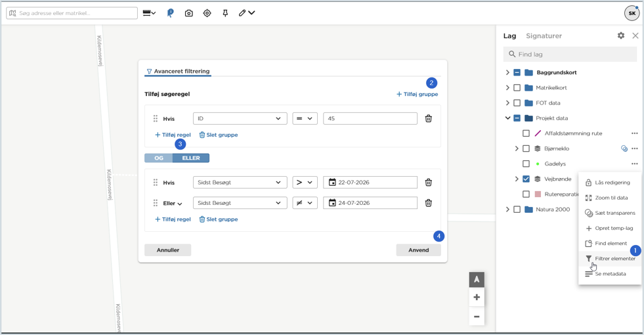
Task: Expand the Natura 2000 folder
Action: coord(507,210)
